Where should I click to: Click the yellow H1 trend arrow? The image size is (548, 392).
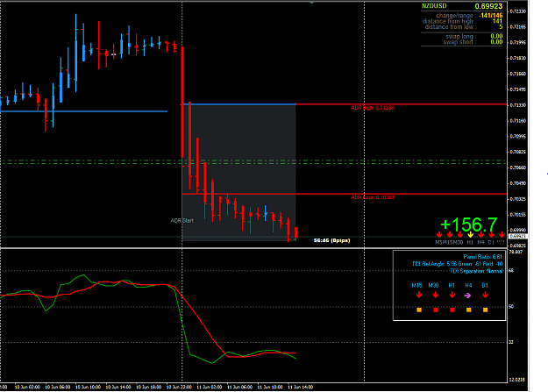[x=471, y=235]
